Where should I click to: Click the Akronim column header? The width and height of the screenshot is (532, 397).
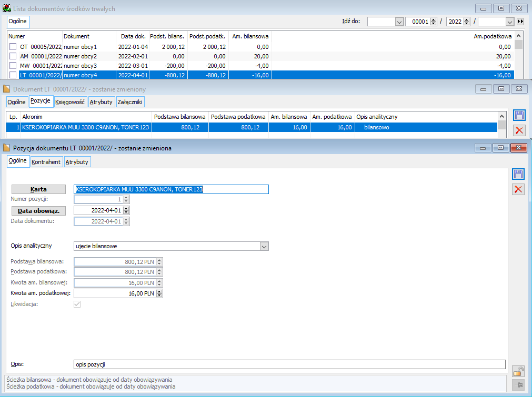click(x=86, y=117)
